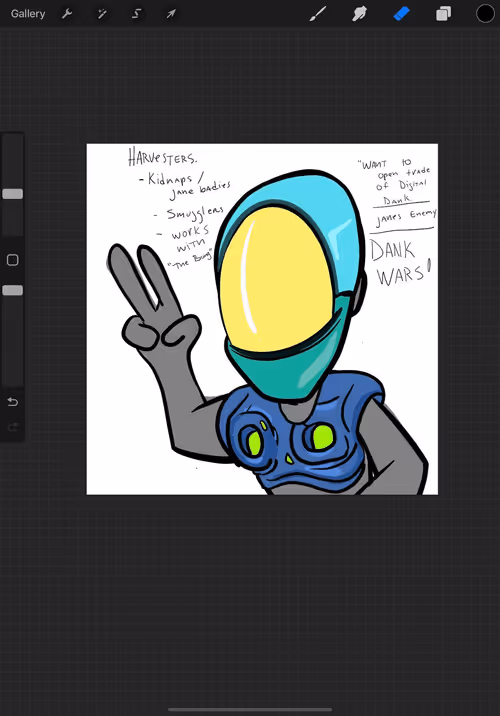
Task: Select the Transform arrow tool
Action: click(171, 14)
